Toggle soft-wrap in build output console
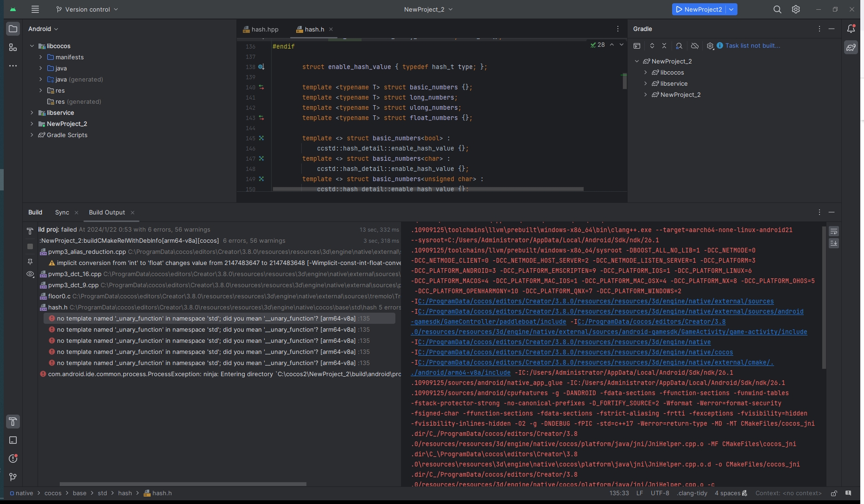The width and height of the screenshot is (864, 504). point(834,231)
